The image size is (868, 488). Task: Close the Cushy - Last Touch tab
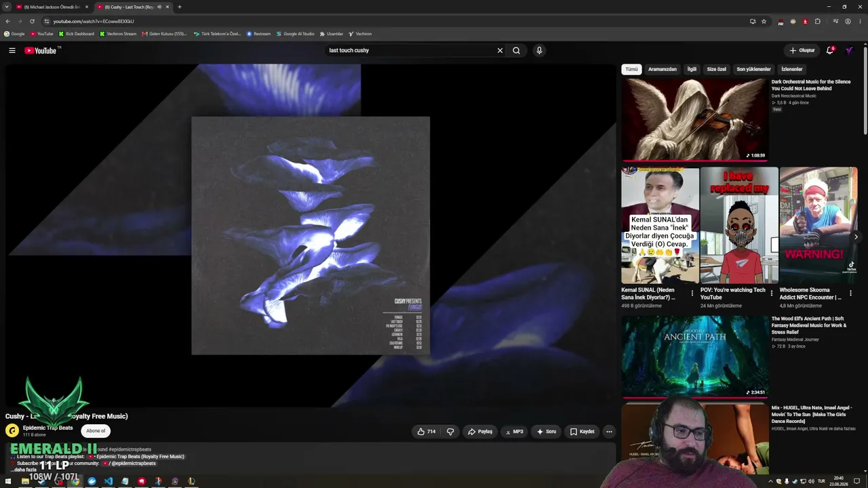(167, 7)
